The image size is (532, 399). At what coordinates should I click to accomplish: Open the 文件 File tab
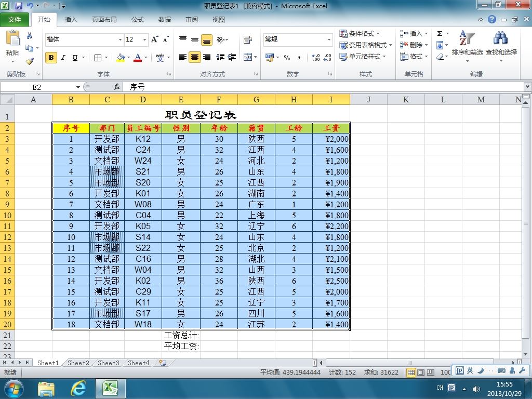tap(14, 20)
